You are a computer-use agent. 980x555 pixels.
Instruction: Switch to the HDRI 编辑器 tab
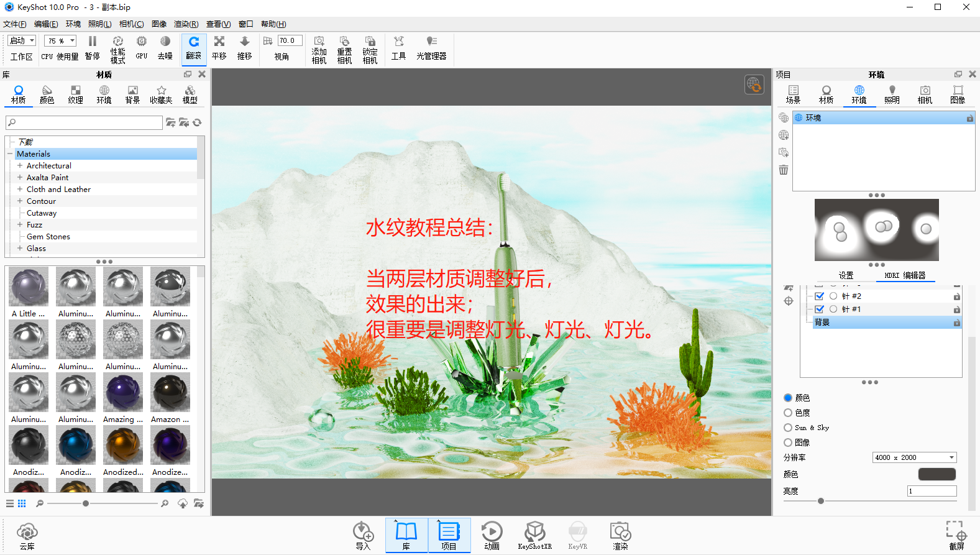pyautogui.click(x=905, y=275)
